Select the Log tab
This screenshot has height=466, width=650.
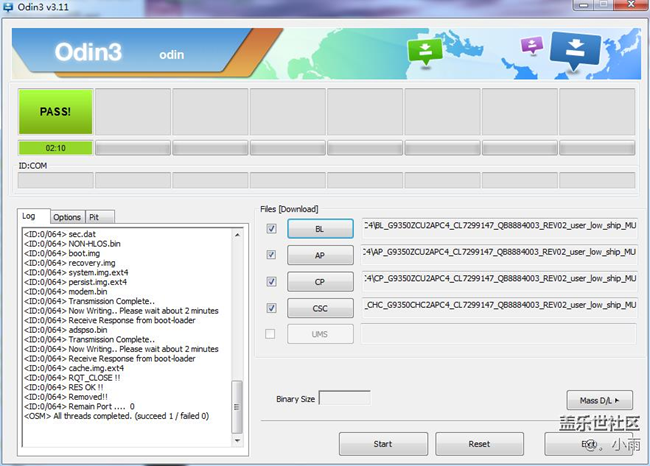[30, 216]
